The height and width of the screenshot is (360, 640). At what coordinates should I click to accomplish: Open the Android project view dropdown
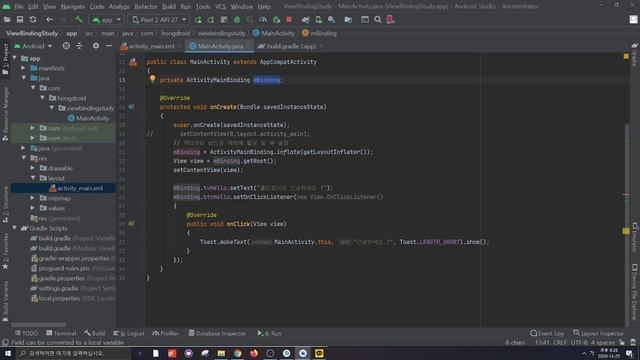33,46
